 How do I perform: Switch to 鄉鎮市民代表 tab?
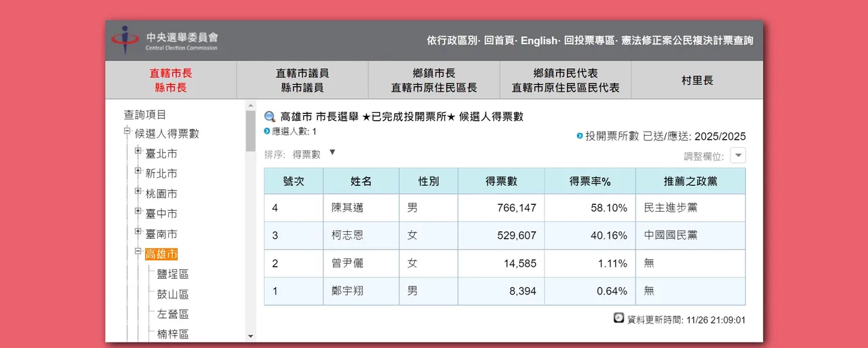pos(566,80)
